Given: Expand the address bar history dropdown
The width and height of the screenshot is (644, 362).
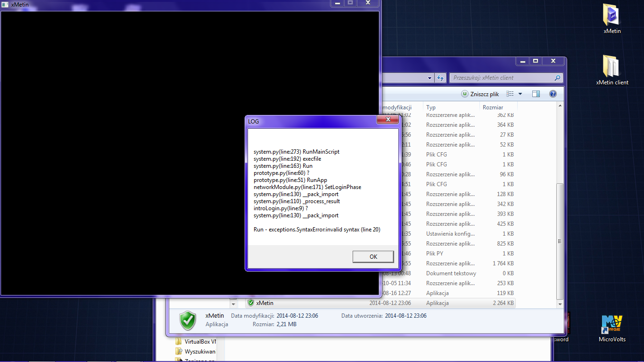Looking at the screenshot, I should (429, 78).
